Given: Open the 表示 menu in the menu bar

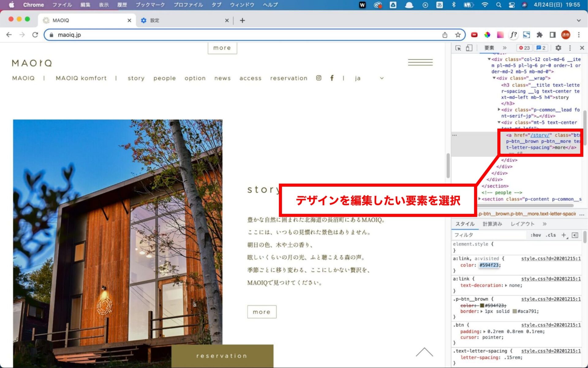Looking at the screenshot, I should click(x=104, y=5).
